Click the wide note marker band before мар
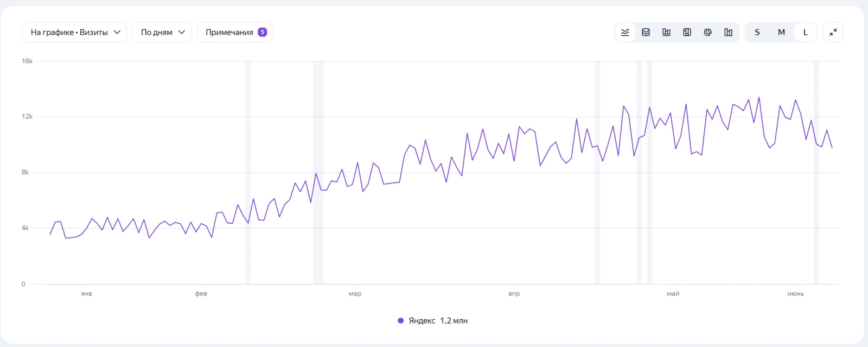Screen dimensions: 868x347 (318, 173)
